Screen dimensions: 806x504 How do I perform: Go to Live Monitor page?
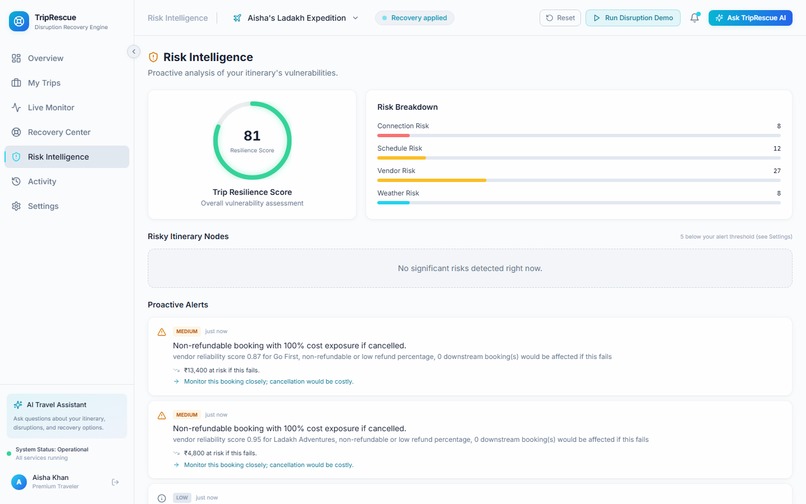(66, 107)
